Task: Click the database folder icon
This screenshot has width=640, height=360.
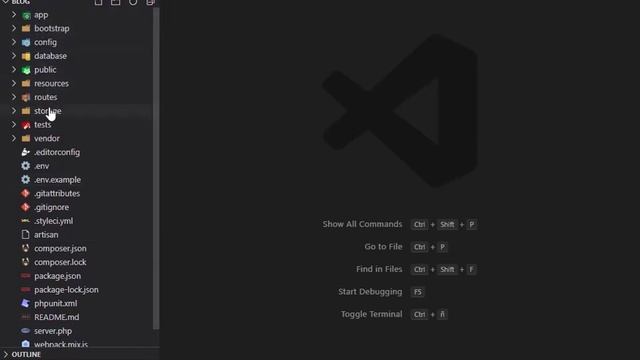Action: click(26, 56)
